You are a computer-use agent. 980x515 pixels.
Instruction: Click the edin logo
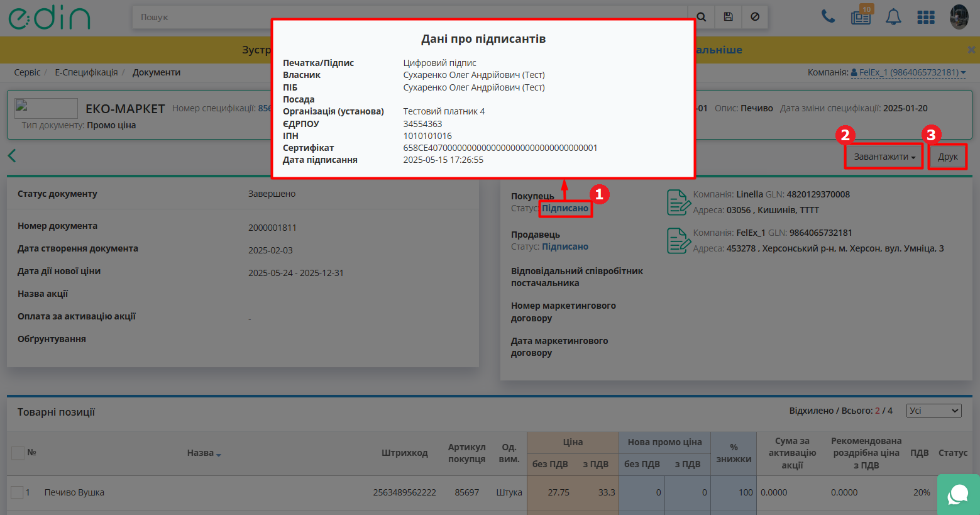[x=49, y=18]
